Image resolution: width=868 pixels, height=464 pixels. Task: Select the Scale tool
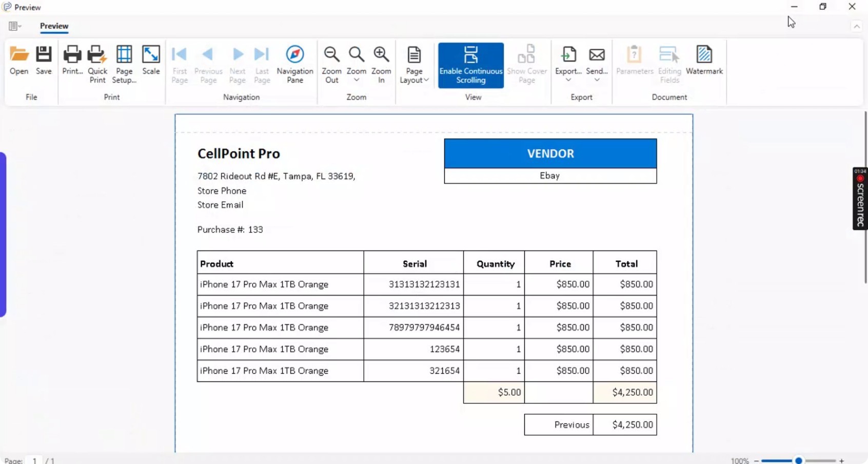point(151,61)
